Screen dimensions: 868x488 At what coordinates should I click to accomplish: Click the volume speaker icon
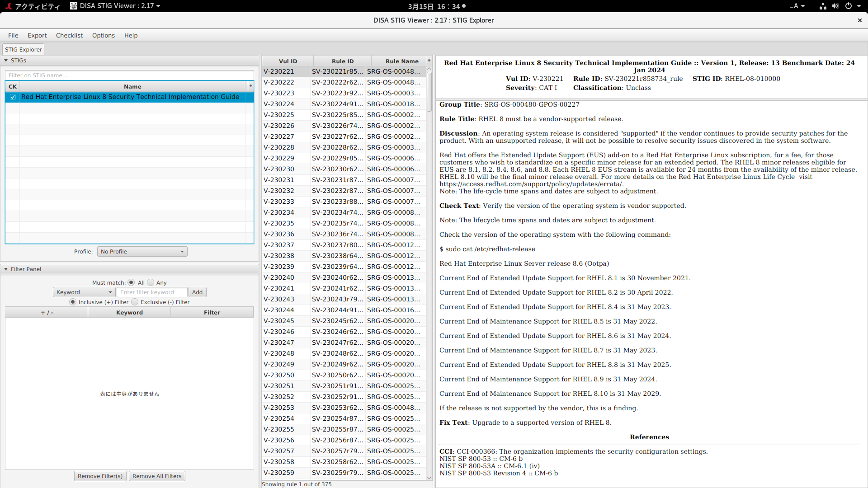pos(835,6)
